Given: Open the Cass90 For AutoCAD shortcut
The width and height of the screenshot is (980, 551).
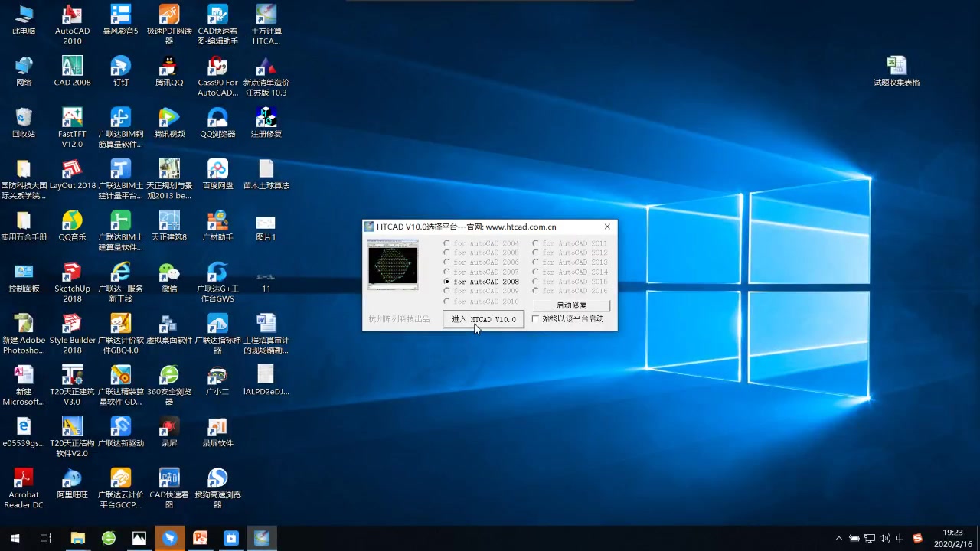Looking at the screenshot, I should click(x=217, y=77).
